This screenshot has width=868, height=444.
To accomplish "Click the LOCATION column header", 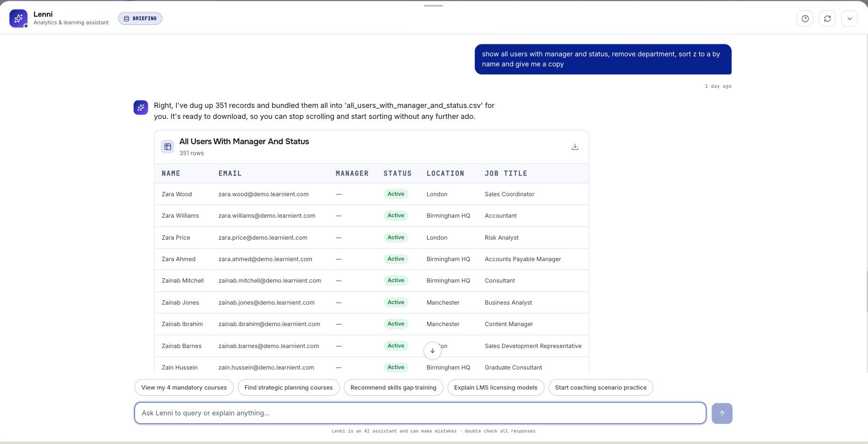I will 445,173.
